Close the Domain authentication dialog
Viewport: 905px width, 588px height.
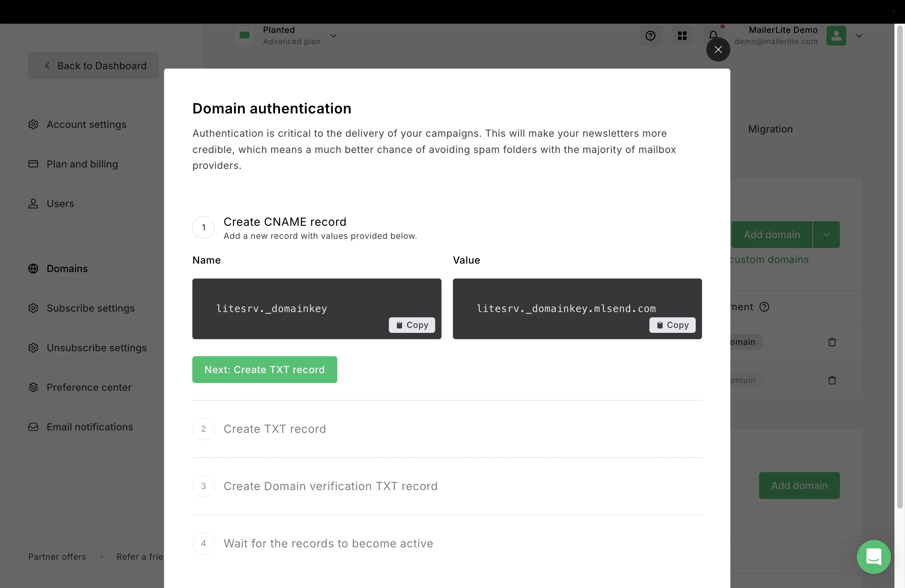point(718,49)
